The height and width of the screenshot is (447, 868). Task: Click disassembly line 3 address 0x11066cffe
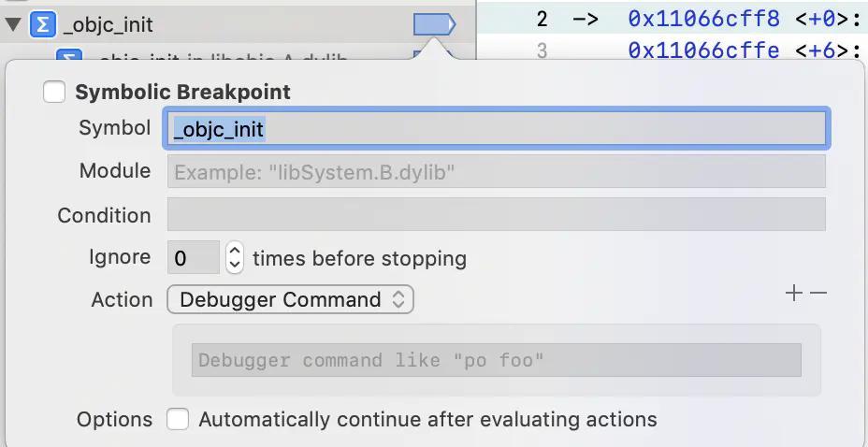coord(703,50)
